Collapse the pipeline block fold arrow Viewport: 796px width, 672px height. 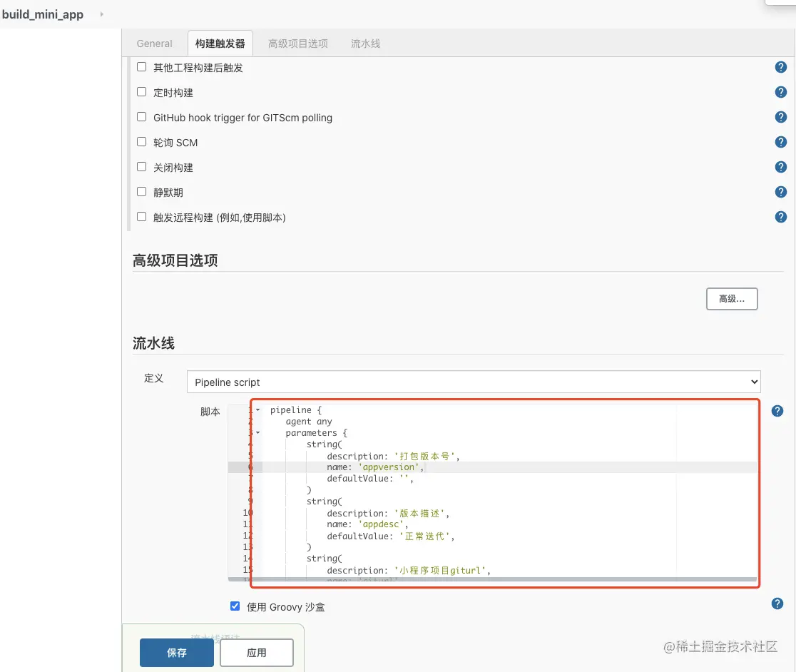coord(258,409)
